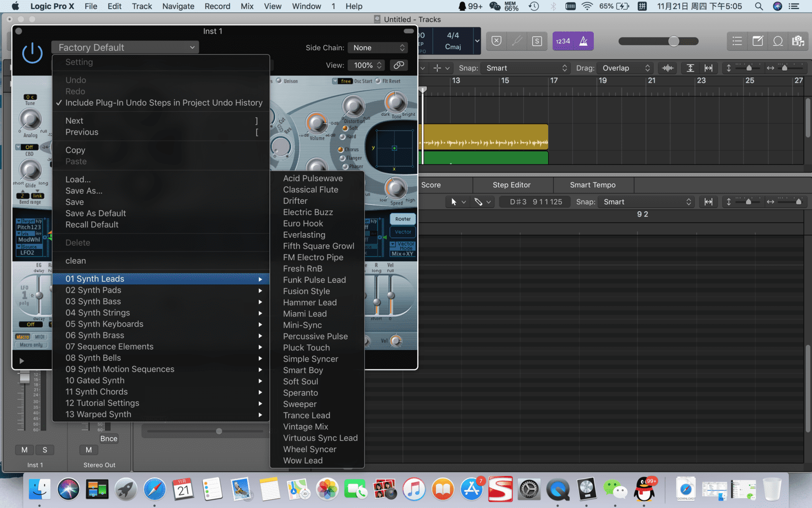Click the MIDI button beside Macro
Screen dimensions: 812x508
click(40, 337)
